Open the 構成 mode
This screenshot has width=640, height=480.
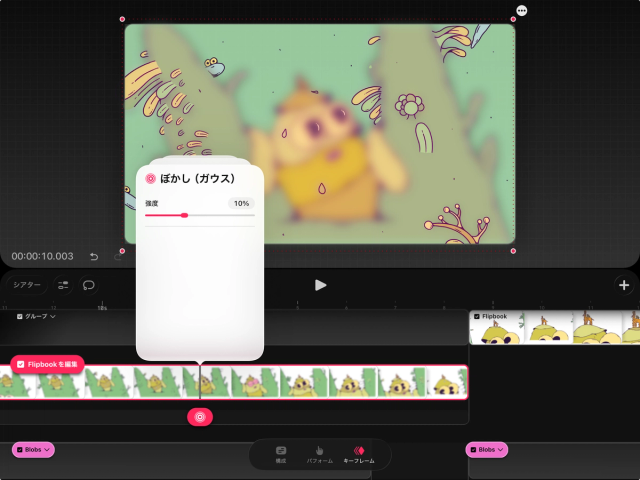[281, 454]
